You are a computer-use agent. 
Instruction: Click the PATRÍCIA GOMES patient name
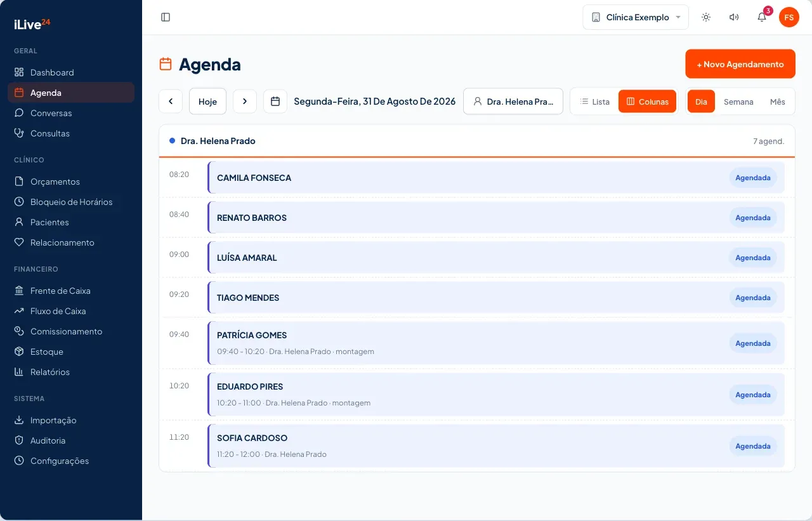pyautogui.click(x=252, y=335)
